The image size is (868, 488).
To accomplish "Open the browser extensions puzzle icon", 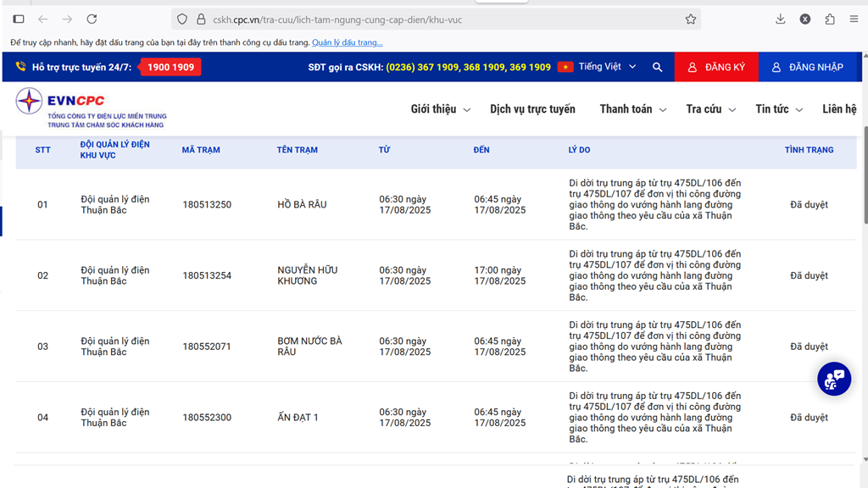I will click(x=830, y=19).
